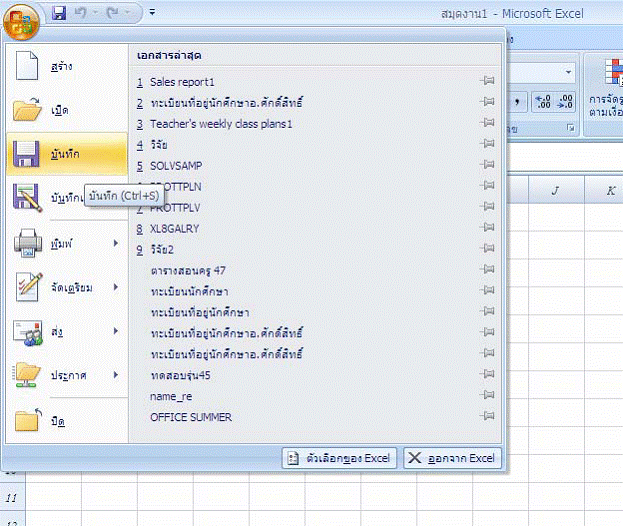This screenshot has height=526, width=623.
Task: Open ตัวเลือกของ Excel (Excel Options) button
Action: [x=339, y=458]
